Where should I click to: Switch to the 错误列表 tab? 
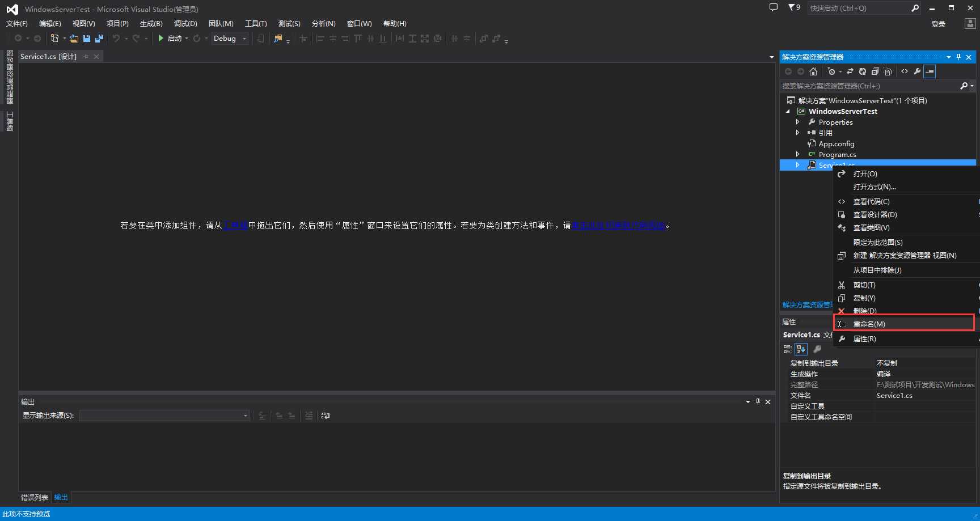[35, 497]
